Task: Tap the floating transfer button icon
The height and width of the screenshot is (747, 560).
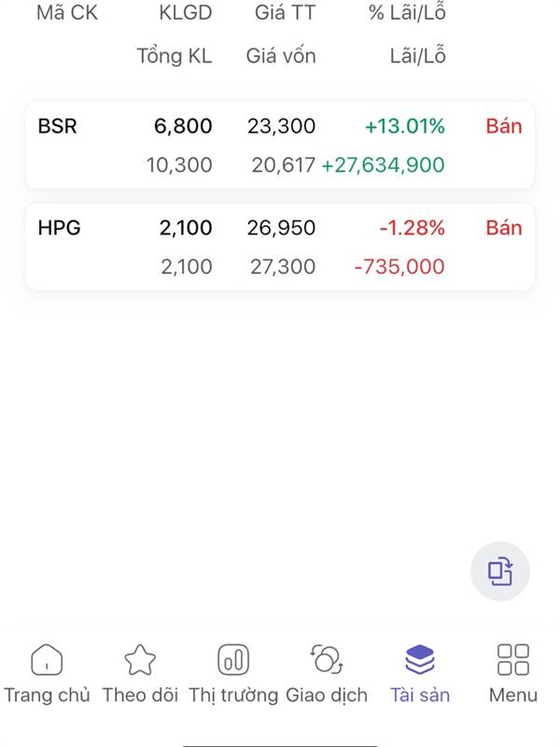Action: click(501, 571)
